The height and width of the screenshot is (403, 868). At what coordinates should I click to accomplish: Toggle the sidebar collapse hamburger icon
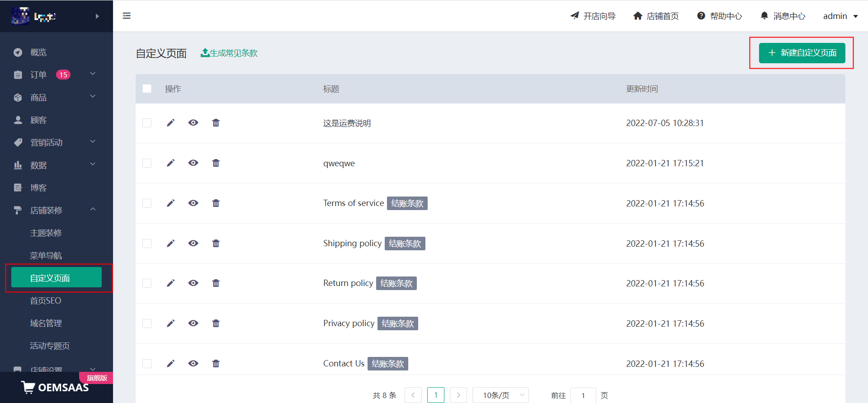coord(127,16)
